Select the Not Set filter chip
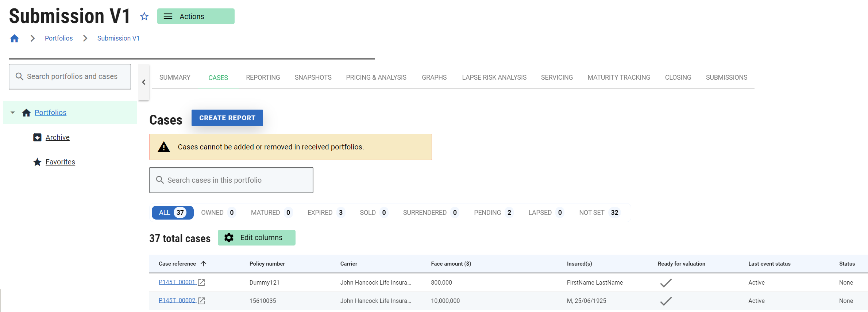Screen dimensions: 868x312 599,213
